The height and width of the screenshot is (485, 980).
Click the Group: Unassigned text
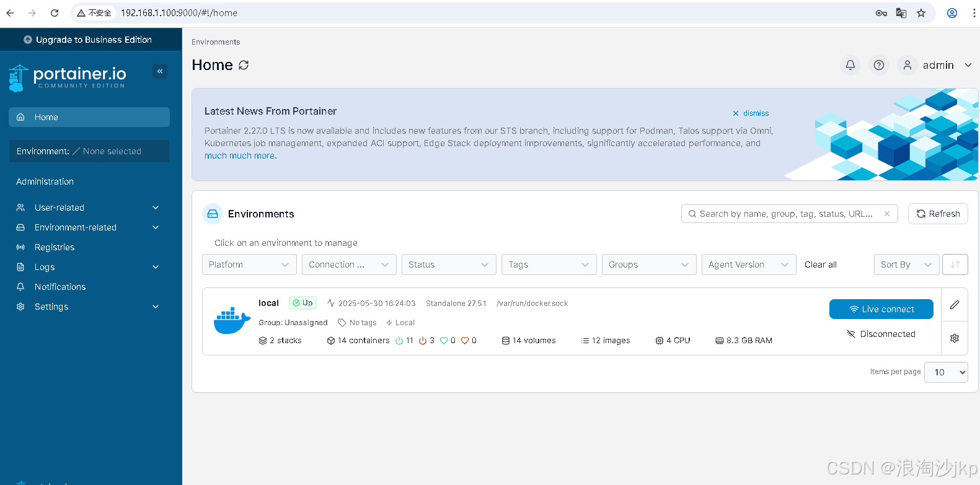[x=293, y=323]
